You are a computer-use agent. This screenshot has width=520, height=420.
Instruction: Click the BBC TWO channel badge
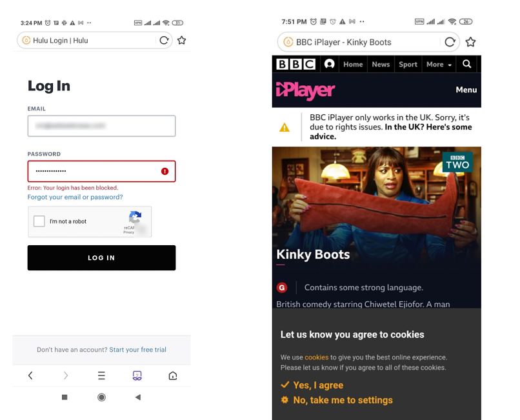457,162
